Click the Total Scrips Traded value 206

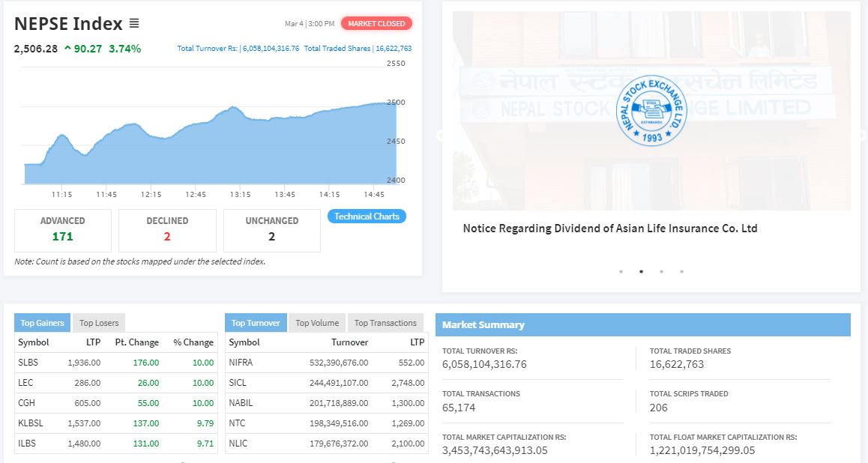[x=659, y=408]
